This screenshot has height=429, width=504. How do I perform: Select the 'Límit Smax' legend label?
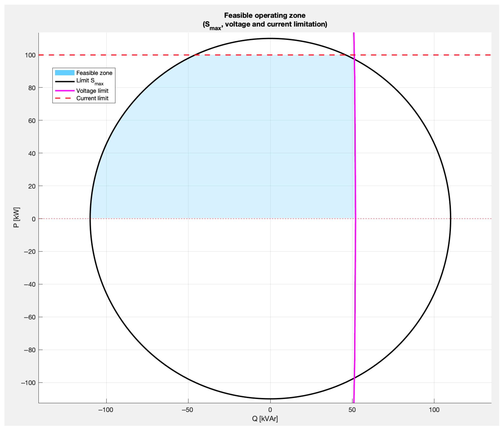tap(90, 81)
